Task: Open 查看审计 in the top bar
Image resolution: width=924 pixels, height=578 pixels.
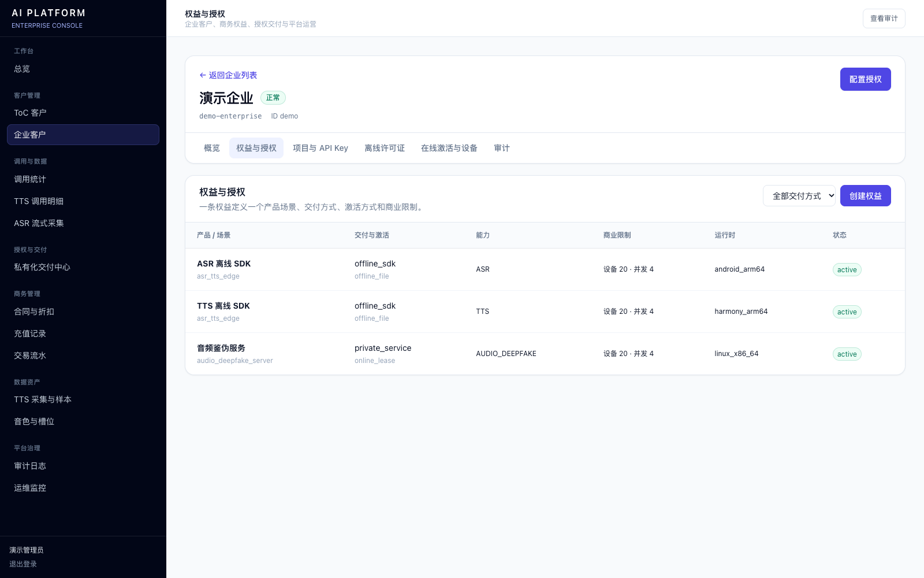Action: [884, 18]
